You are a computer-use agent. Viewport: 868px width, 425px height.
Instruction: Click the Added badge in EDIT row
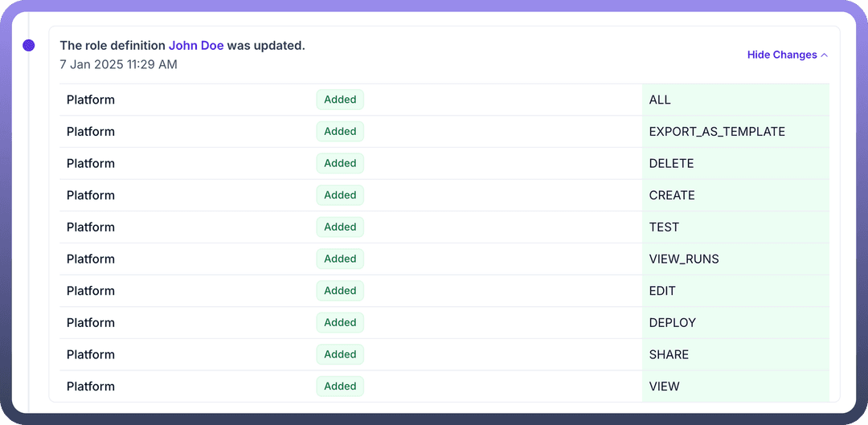click(x=340, y=291)
